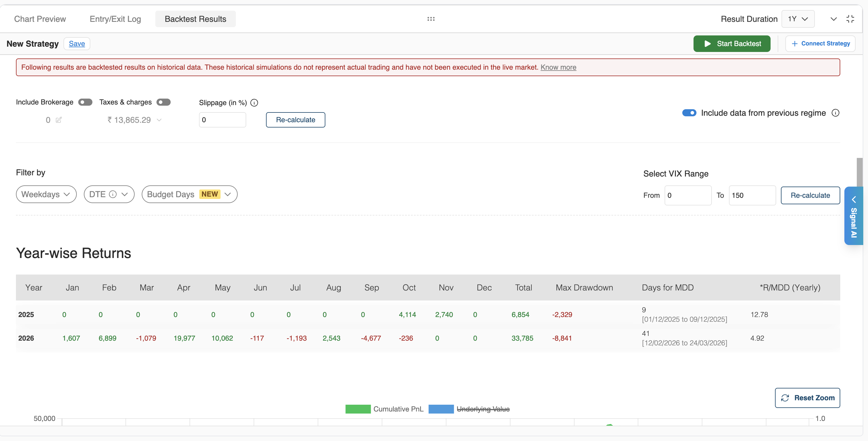Click Re-calculate for VIX Range
Viewport: 868px width, 441px height.
pos(810,195)
